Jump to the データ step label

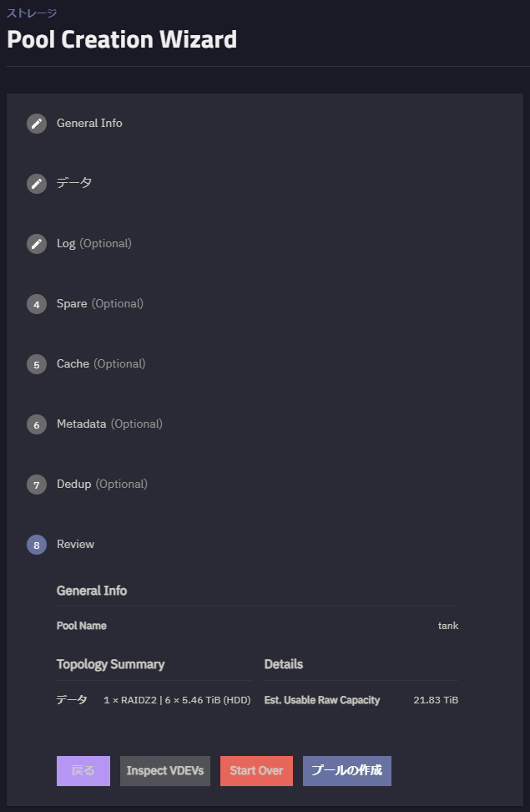[74, 184]
